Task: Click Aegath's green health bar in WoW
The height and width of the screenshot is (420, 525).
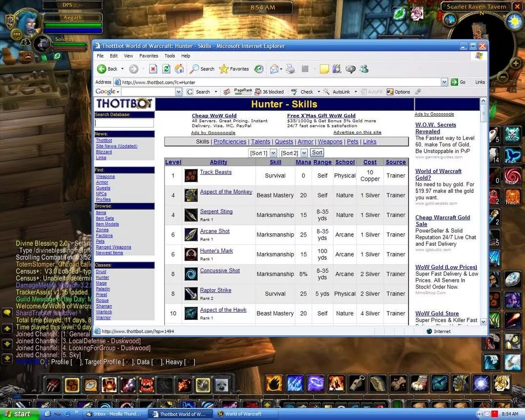Action: 73,25
